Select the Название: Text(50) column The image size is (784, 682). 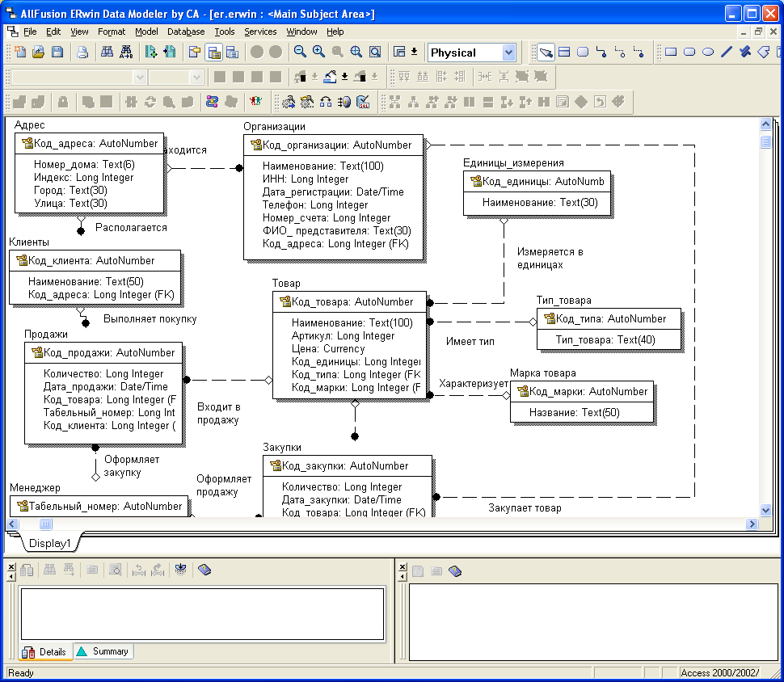(x=575, y=412)
